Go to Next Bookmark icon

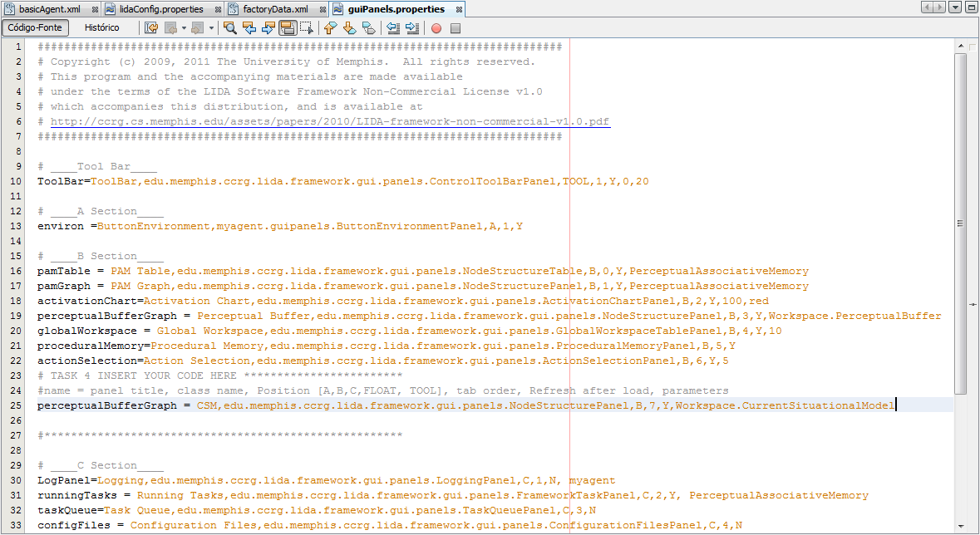(349, 27)
